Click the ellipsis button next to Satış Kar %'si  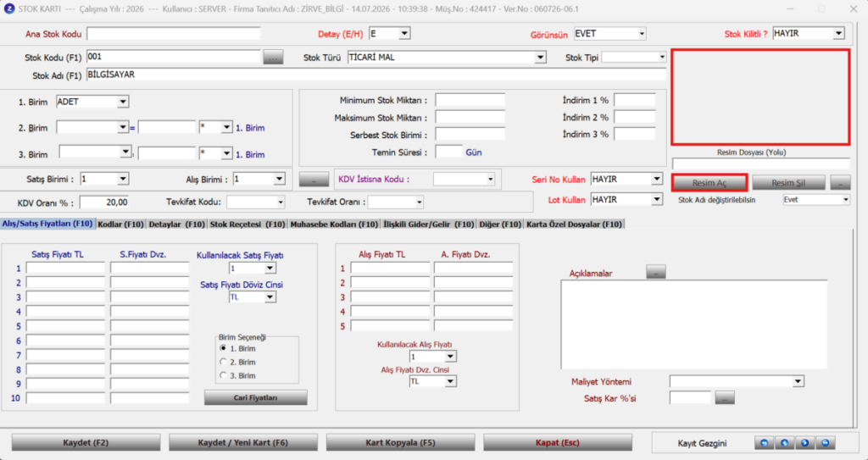pos(725,398)
